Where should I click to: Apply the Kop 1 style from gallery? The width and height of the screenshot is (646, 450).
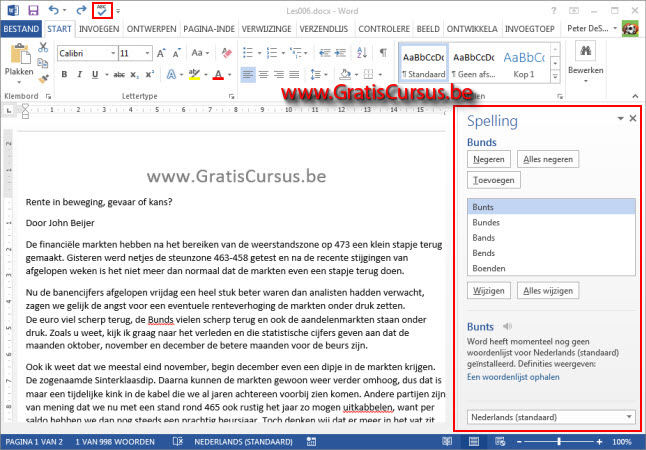tap(524, 63)
